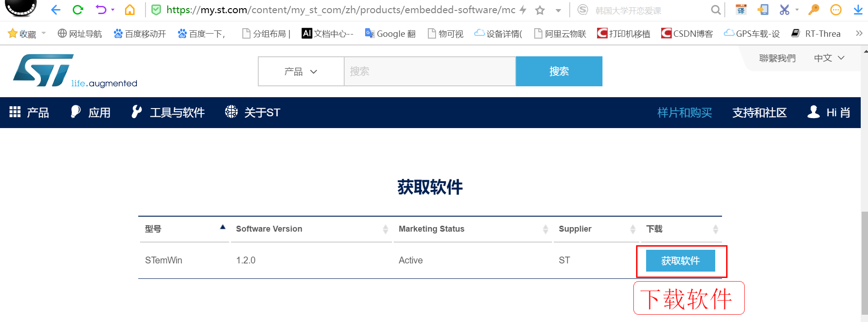The image size is (868, 322).
Task: Open the 分组布局 bookmark
Action: (266, 34)
